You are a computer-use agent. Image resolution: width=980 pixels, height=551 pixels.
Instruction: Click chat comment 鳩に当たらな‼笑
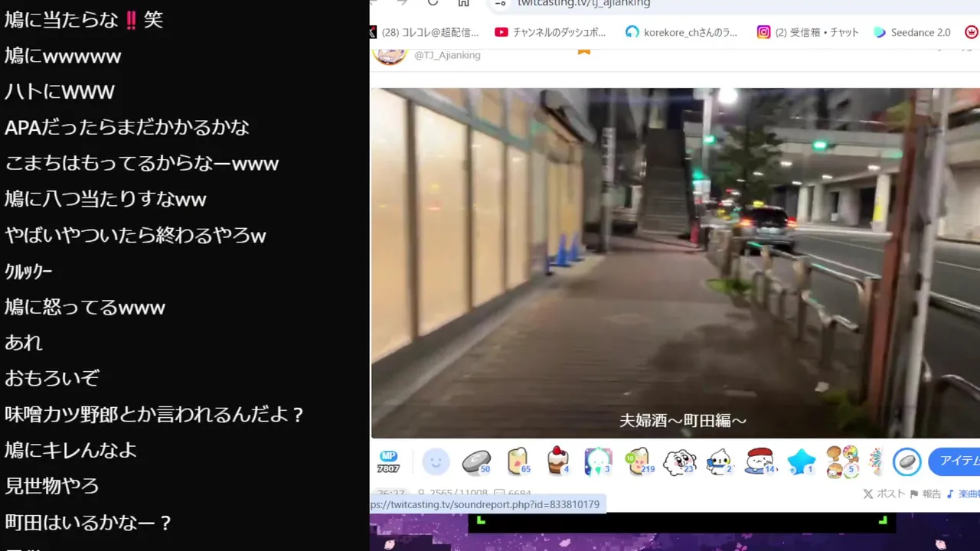pos(83,20)
